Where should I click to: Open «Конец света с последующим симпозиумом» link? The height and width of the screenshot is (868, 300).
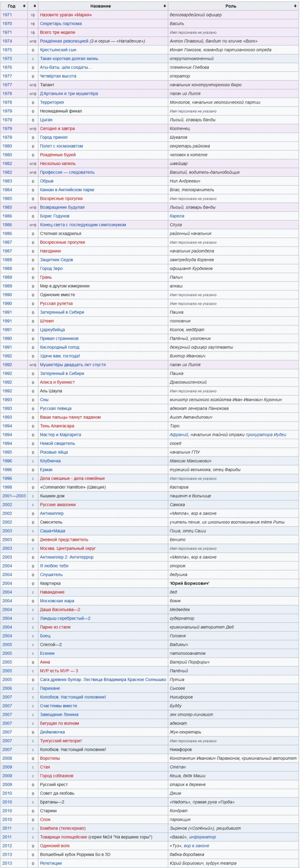click(83, 225)
